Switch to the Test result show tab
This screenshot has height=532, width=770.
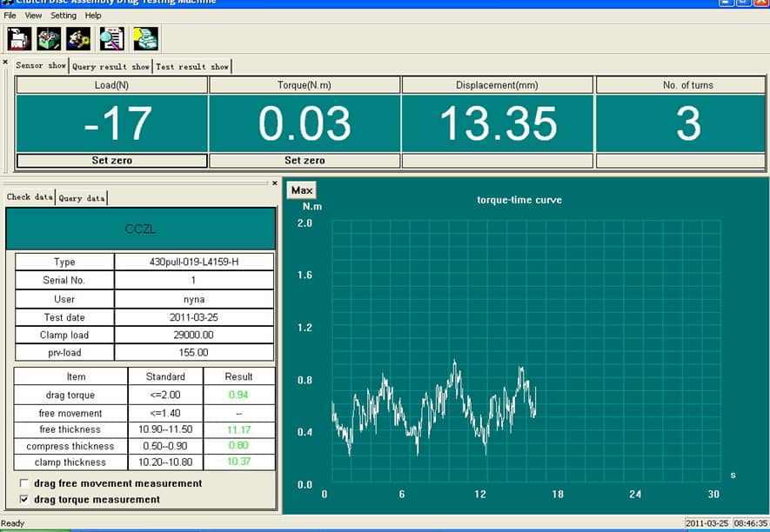click(192, 66)
